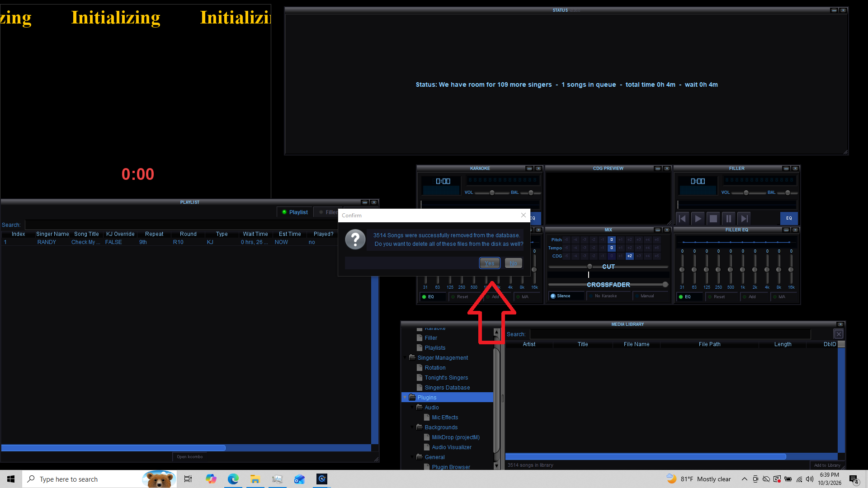The width and height of the screenshot is (868, 488).
Task: Adjust Filler deck VOL slider knob
Action: tap(746, 193)
